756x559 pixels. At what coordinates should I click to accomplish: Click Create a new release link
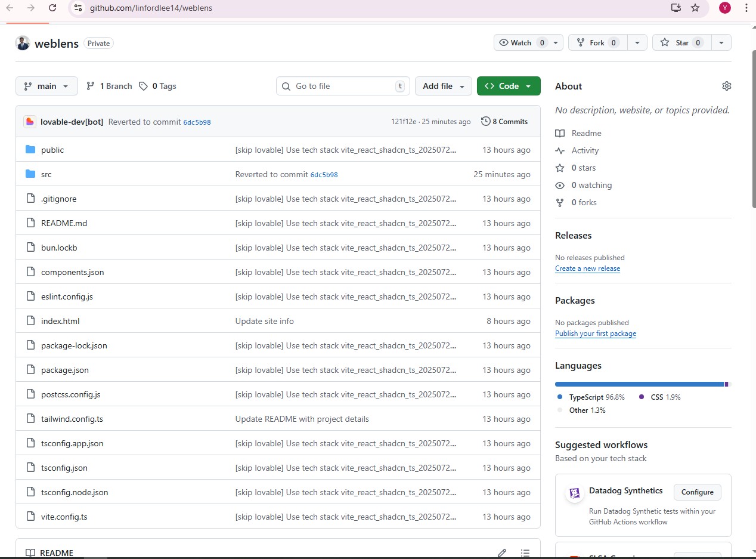[587, 268]
